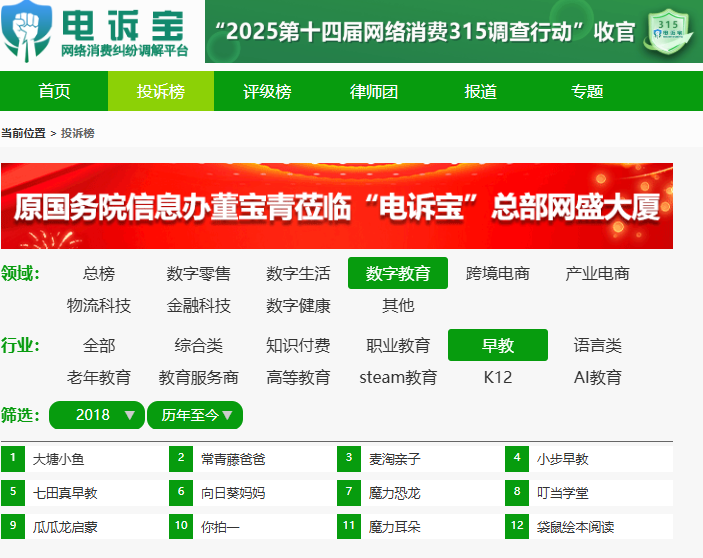
Task: Click the 电诉宝 shield logo
Action: 26,30
